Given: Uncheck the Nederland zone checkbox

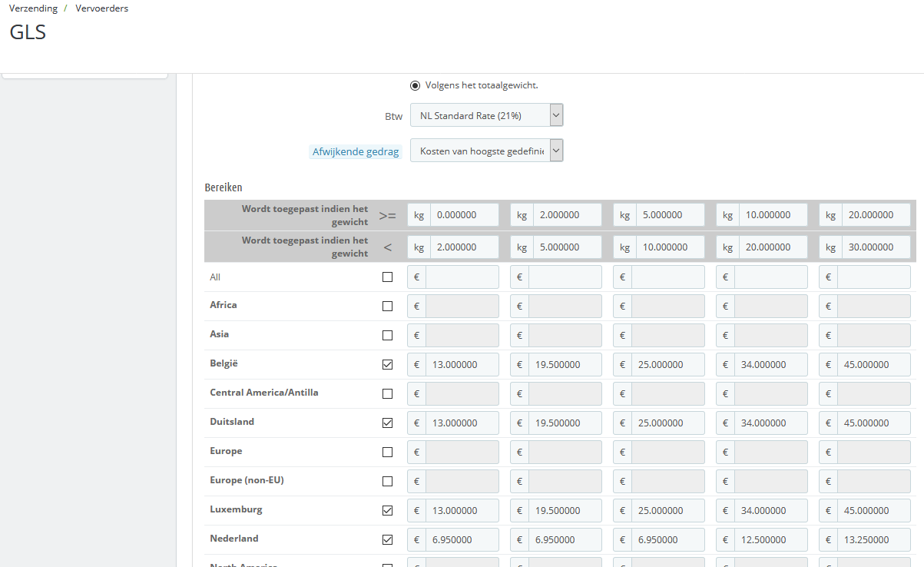Looking at the screenshot, I should 387,540.
